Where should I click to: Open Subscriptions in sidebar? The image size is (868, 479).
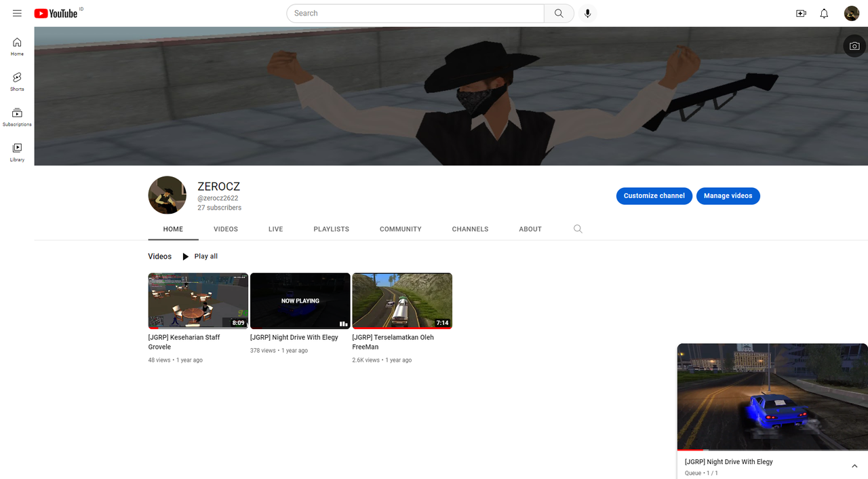pos(17,117)
